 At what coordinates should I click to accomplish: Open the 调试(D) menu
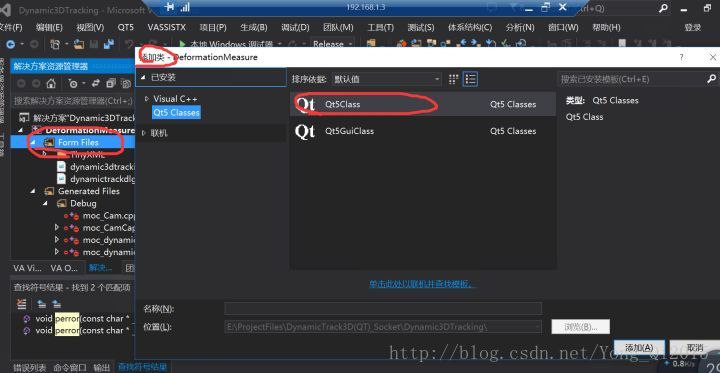[295, 28]
